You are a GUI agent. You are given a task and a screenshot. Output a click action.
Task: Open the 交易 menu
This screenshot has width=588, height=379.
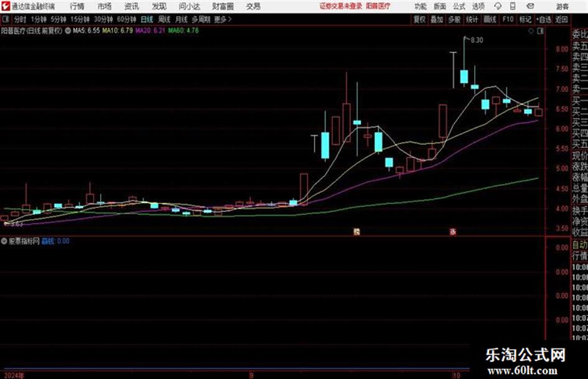click(253, 6)
